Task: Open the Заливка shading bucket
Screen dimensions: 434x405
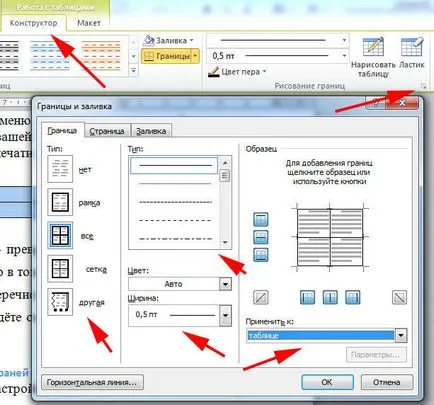Action: tap(149, 40)
